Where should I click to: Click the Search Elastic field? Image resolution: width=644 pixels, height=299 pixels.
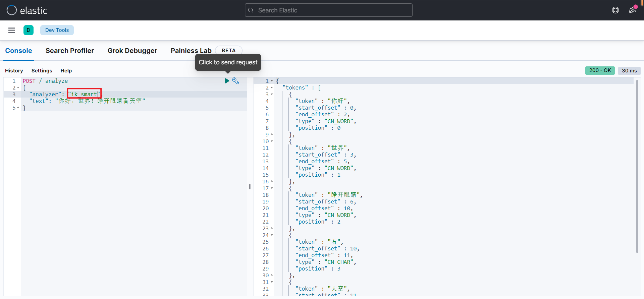(329, 10)
